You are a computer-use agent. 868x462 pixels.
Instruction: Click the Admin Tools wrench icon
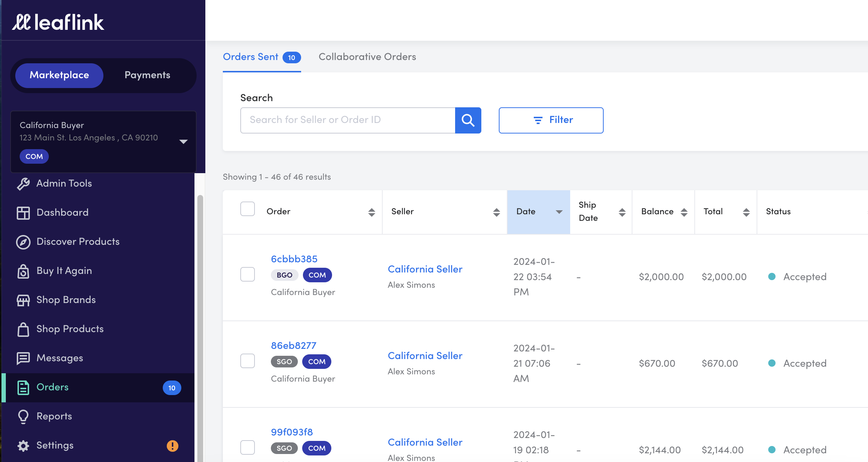coord(23,184)
